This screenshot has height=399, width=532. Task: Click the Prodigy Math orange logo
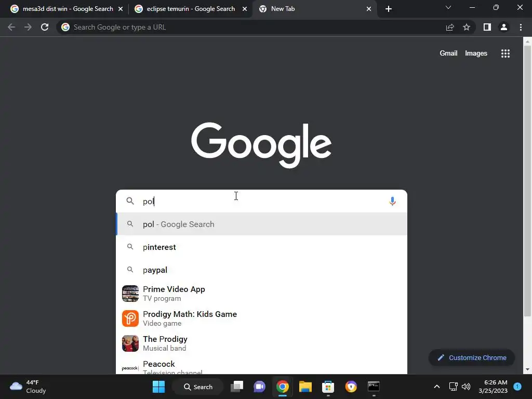(130, 318)
